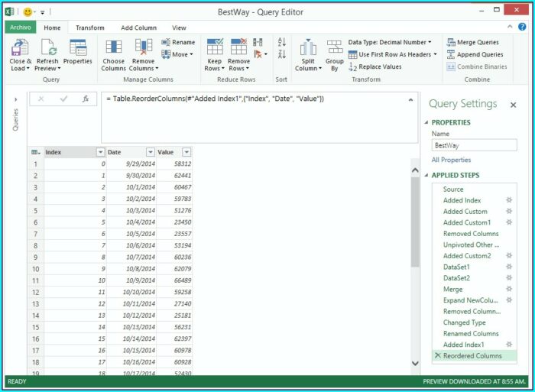
Task: Open query Properties from the ribbon
Action: click(x=78, y=52)
